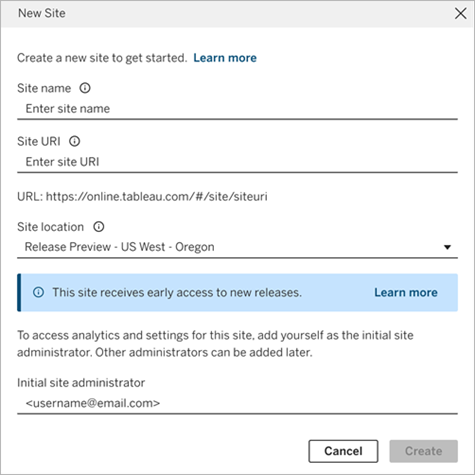Open Learn more link beside 'get started'
This screenshot has width=475, height=475.
coord(225,58)
